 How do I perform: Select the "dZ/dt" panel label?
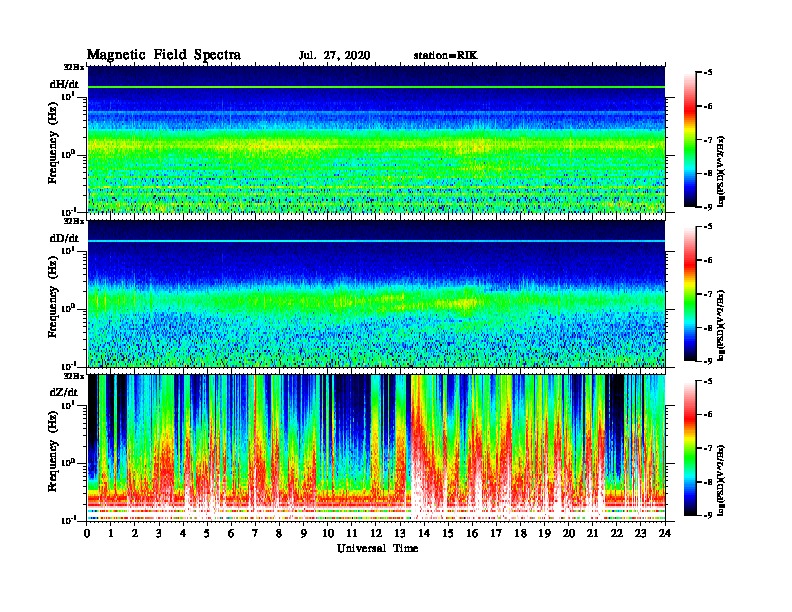click(64, 392)
